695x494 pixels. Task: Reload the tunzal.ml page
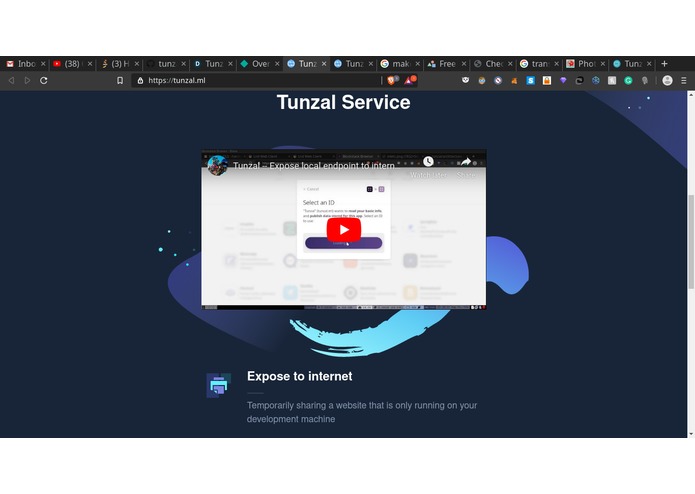click(x=43, y=80)
